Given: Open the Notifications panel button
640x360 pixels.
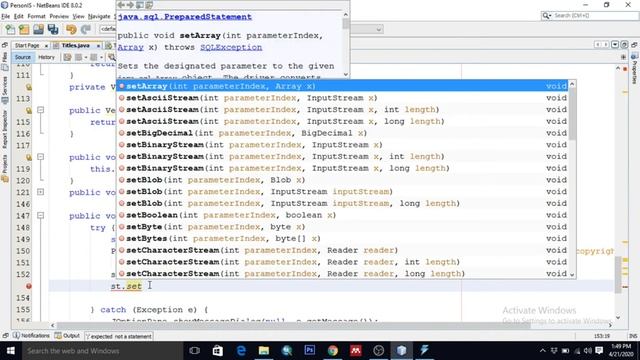Looking at the screenshot, I should tap(31, 336).
